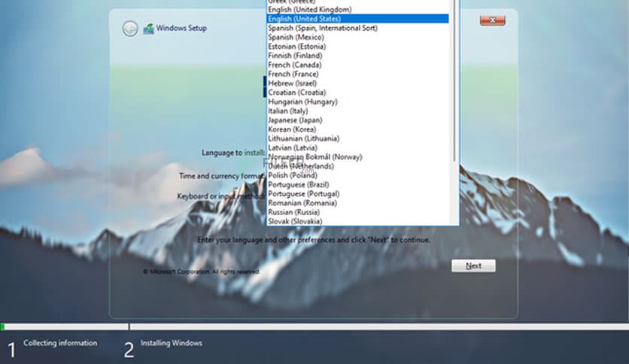Select Japanese (Japan) option
This screenshot has height=364, width=629.
[x=358, y=120]
